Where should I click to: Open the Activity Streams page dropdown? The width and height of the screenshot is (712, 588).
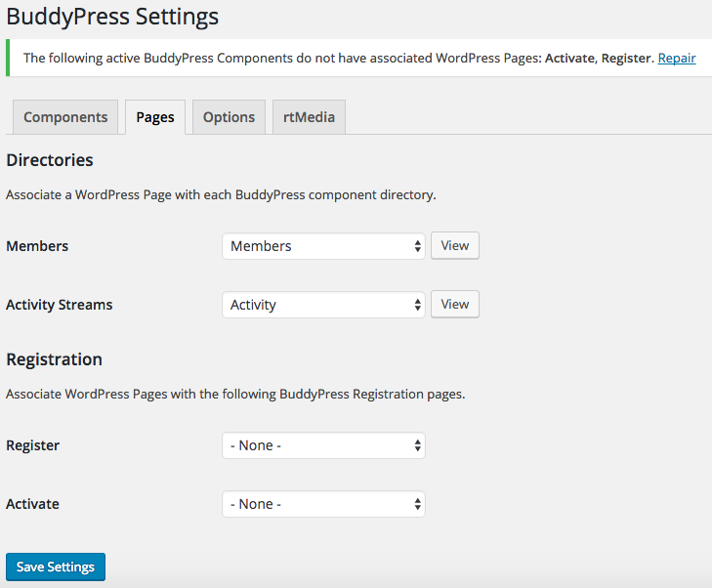323,305
